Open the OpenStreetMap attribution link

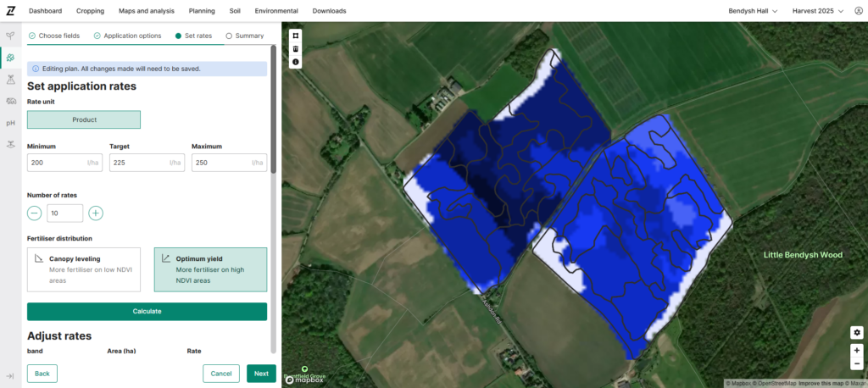point(774,383)
